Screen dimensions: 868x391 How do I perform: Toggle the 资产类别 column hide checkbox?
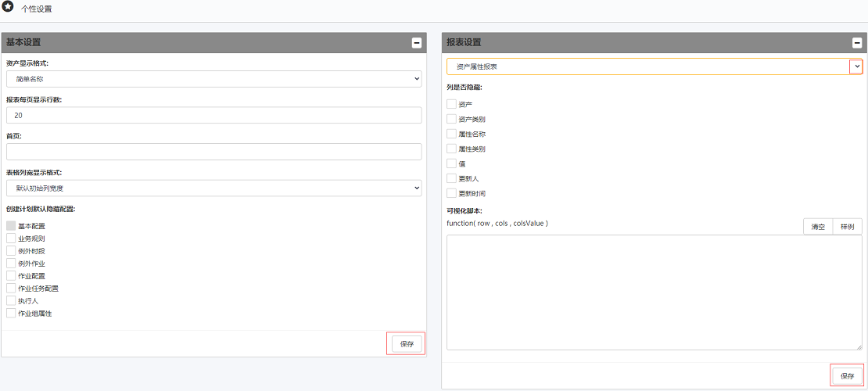(x=451, y=119)
